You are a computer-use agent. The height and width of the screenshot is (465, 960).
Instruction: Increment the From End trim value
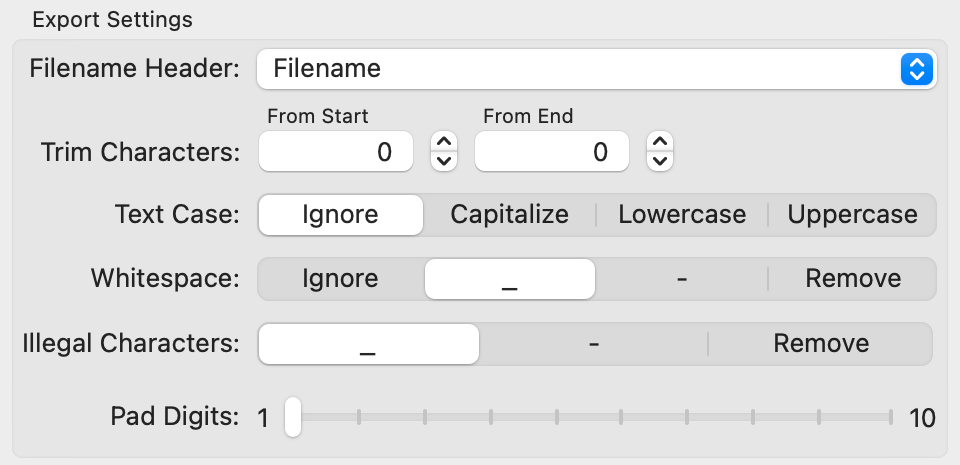click(660, 143)
